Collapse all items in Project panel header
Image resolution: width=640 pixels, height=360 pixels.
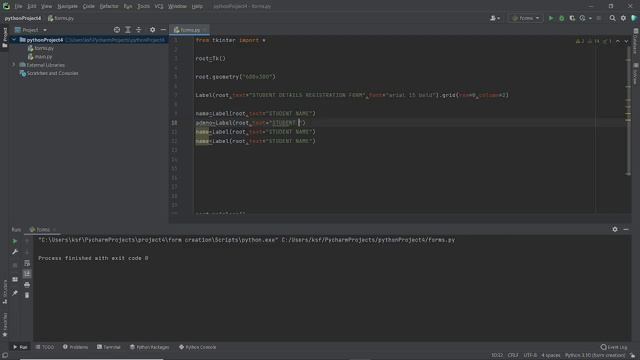[138, 30]
